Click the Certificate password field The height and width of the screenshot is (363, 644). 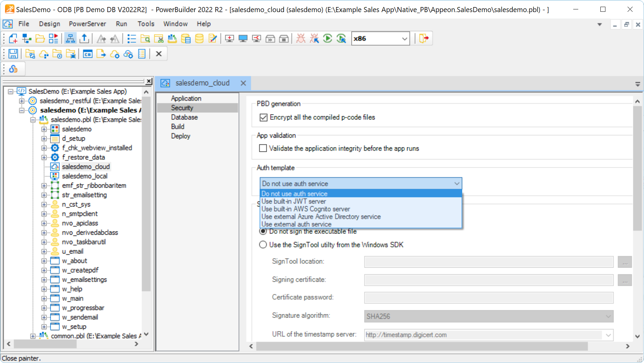(x=489, y=298)
